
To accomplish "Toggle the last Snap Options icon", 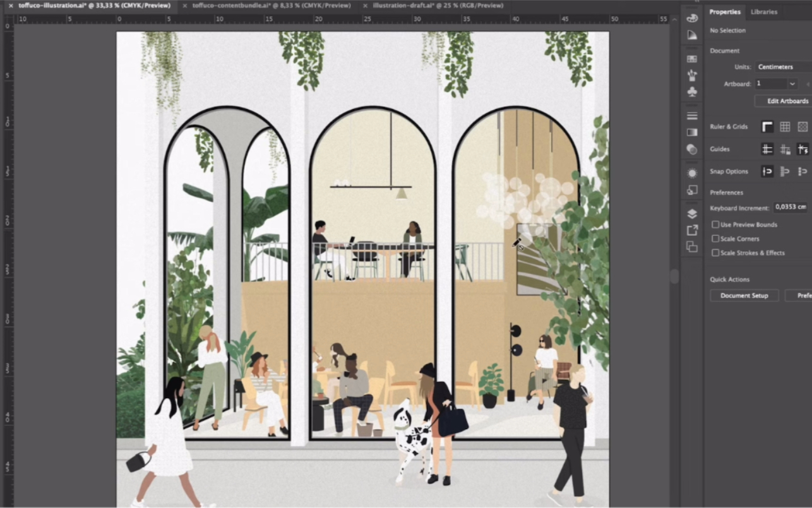I will point(803,172).
